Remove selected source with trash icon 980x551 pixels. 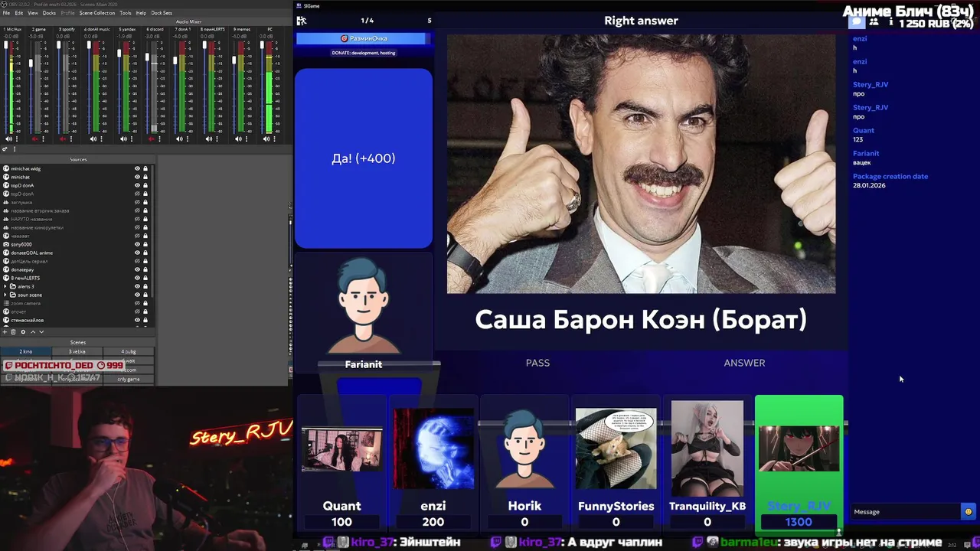13,332
